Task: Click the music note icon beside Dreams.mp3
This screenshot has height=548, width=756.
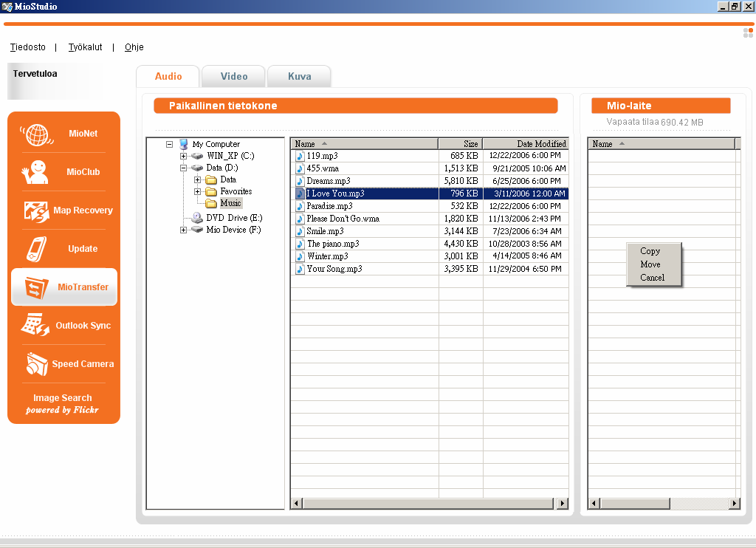Action: click(x=300, y=181)
